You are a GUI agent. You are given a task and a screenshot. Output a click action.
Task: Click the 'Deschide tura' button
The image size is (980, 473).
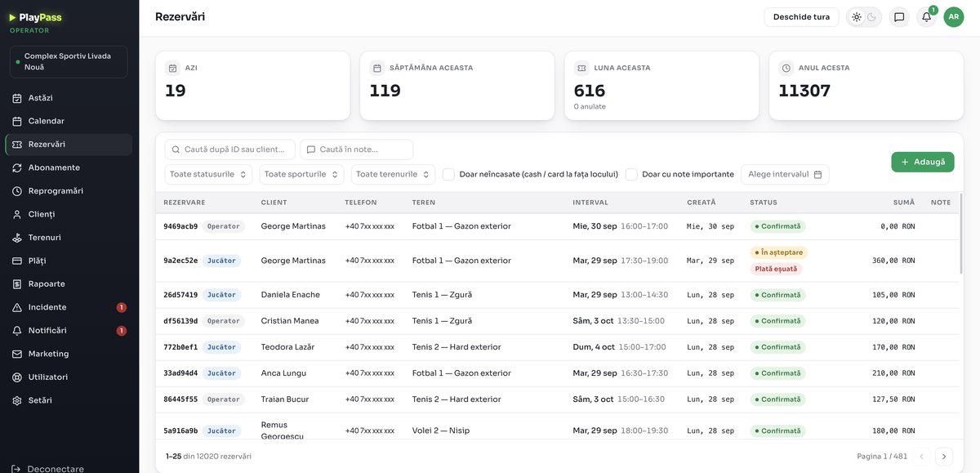coord(801,17)
